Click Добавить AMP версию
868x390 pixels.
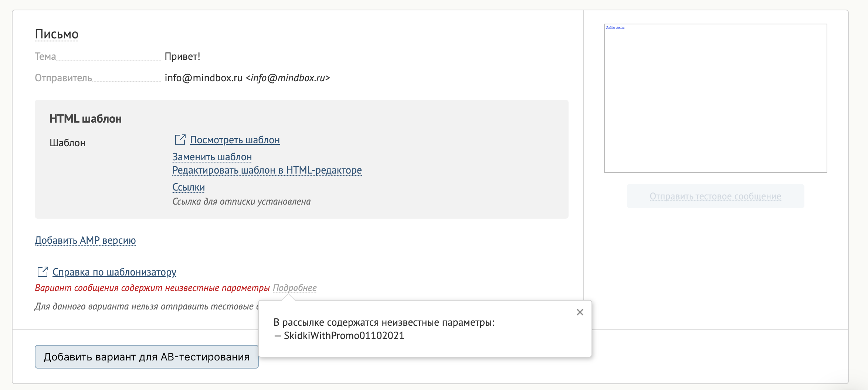click(85, 240)
